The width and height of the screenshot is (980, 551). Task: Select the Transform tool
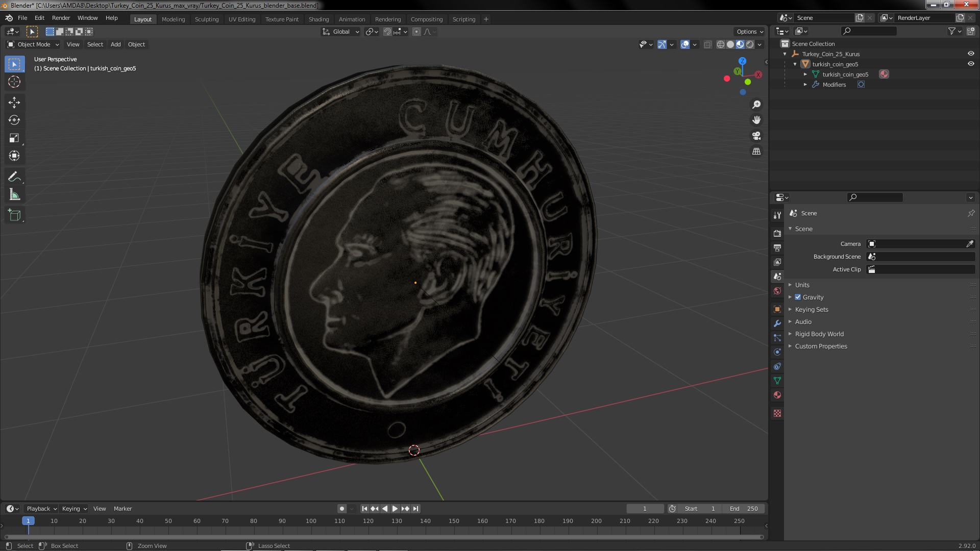coord(14,156)
